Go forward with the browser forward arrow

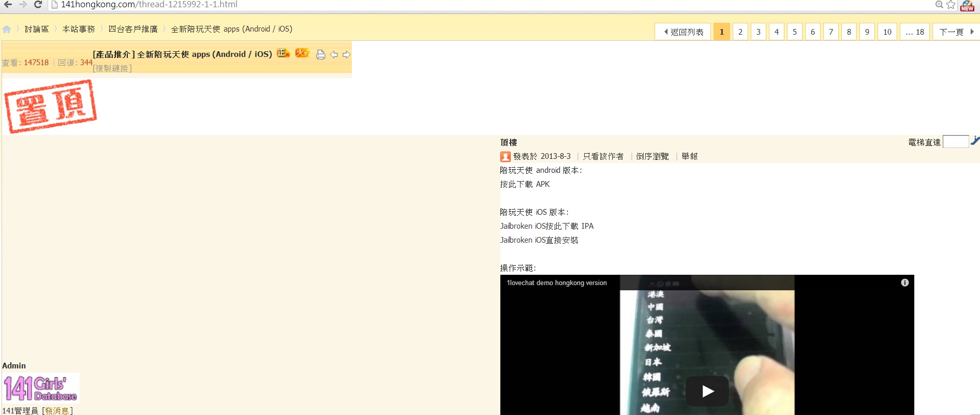(x=23, y=5)
